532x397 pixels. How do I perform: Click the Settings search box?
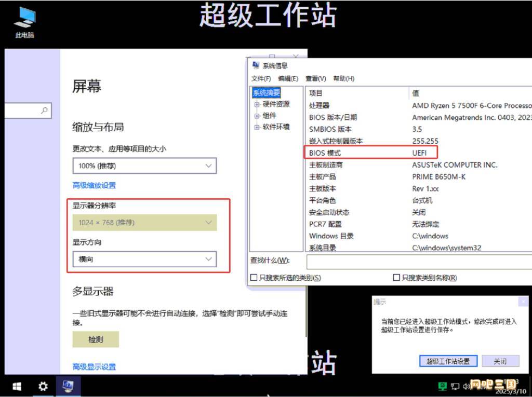28,110
